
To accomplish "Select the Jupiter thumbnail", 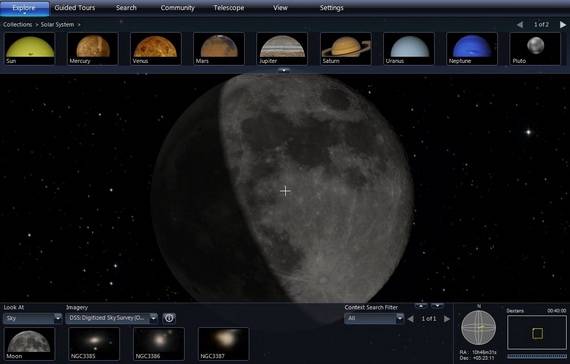I will pyautogui.click(x=282, y=49).
